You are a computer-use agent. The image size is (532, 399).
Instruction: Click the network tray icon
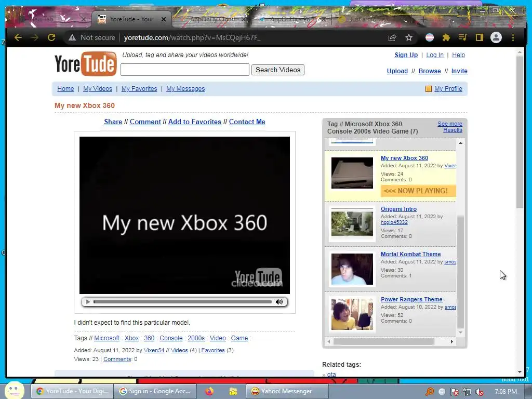click(x=467, y=392)
